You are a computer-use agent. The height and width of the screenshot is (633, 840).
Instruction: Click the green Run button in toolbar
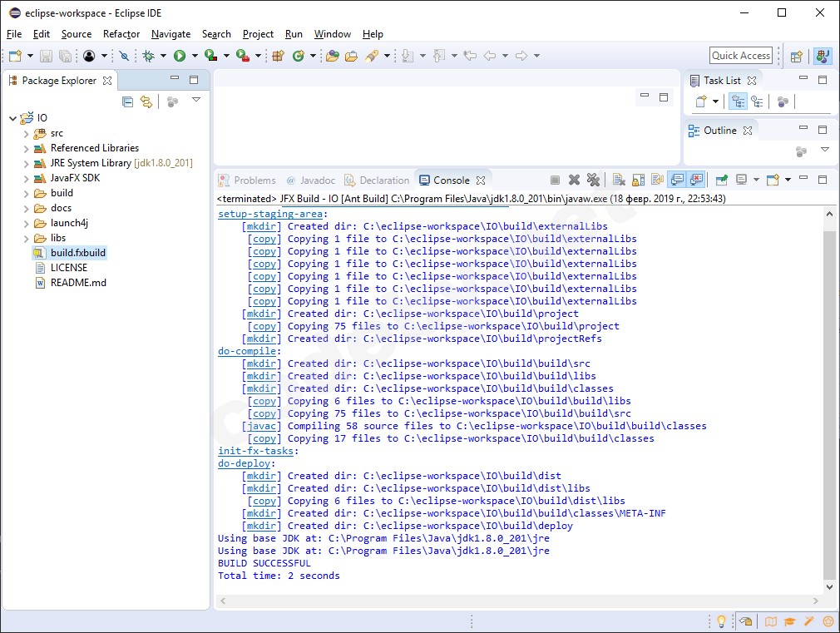pyautogui.click(x=179, y=56)
